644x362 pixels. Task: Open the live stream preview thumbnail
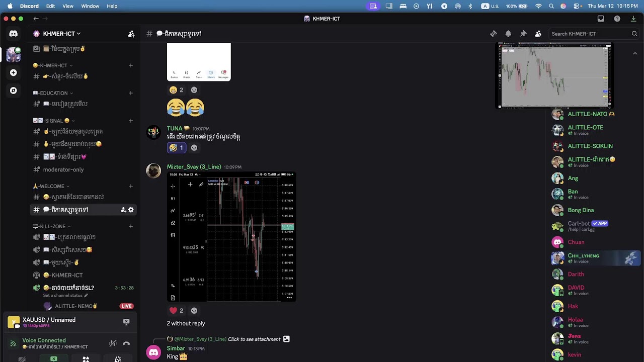[555, 75]
